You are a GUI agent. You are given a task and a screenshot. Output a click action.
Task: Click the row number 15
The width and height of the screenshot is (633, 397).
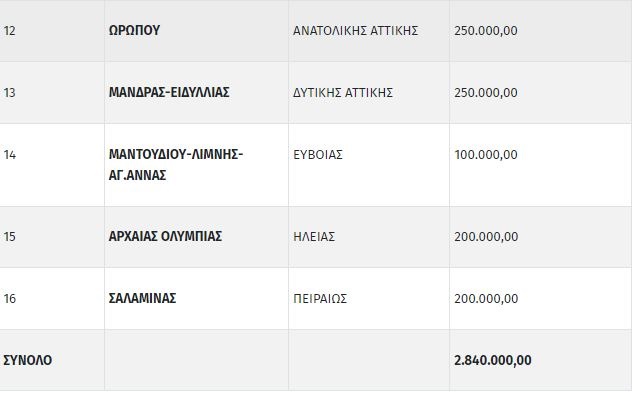9,237
